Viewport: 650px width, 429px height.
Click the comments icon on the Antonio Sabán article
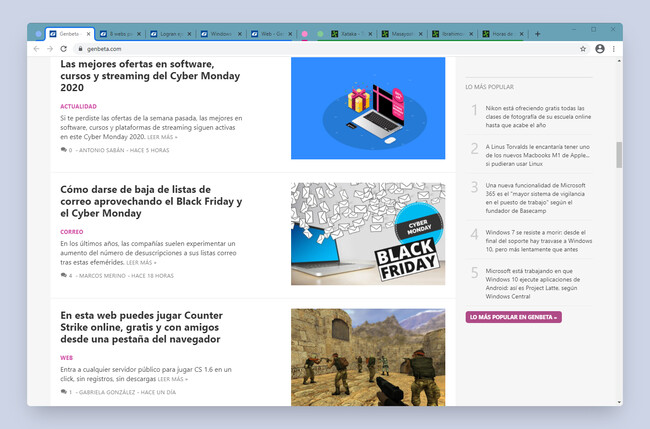(x=64, y=150)
